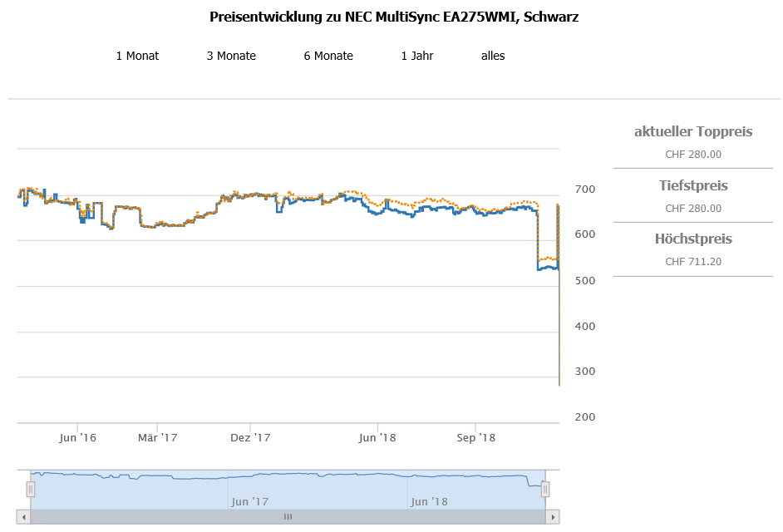Click the horizontal scrollbar thumb grip

288,516
